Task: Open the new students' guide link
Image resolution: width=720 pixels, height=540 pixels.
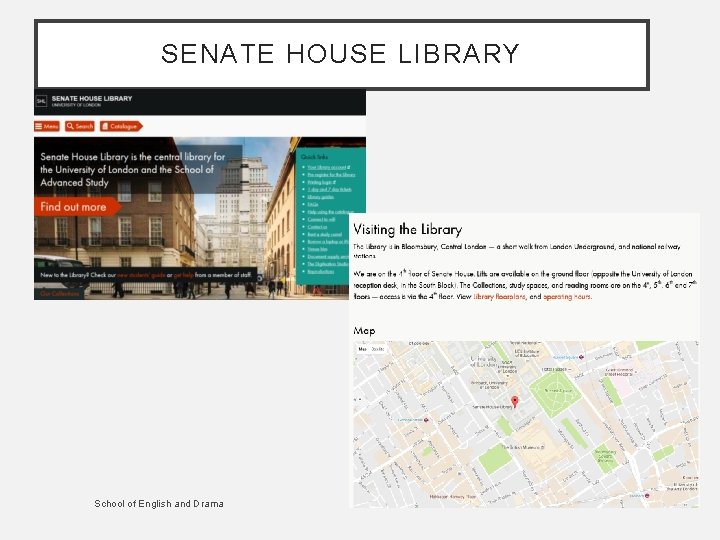Action: point(141,275)
